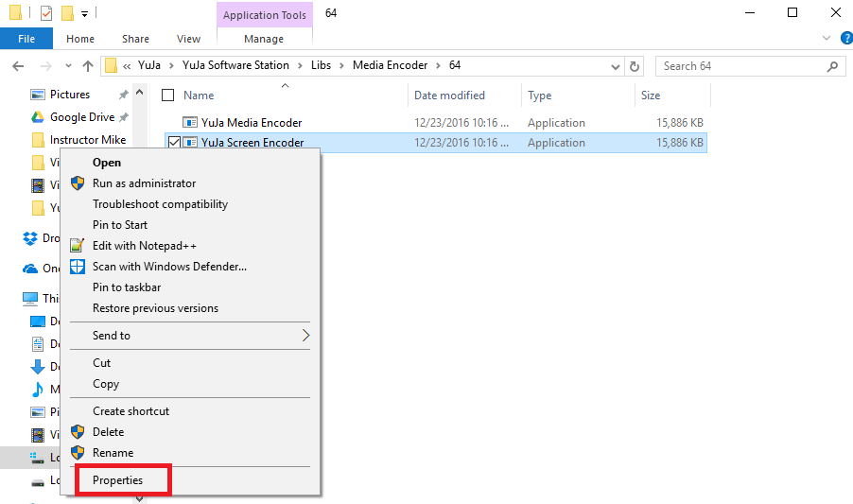Expand the ribbon with the chevron

pos(827,38)
